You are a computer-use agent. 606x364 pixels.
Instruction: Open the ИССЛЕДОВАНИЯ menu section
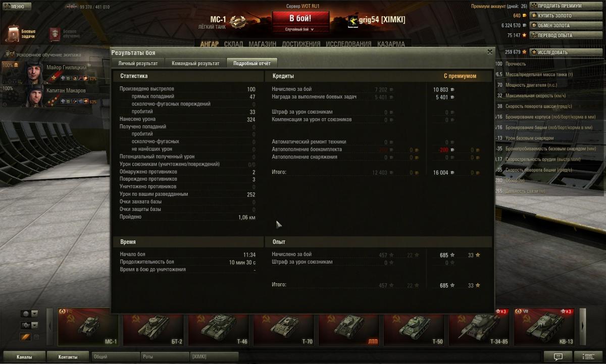click(x=348, y=44)
